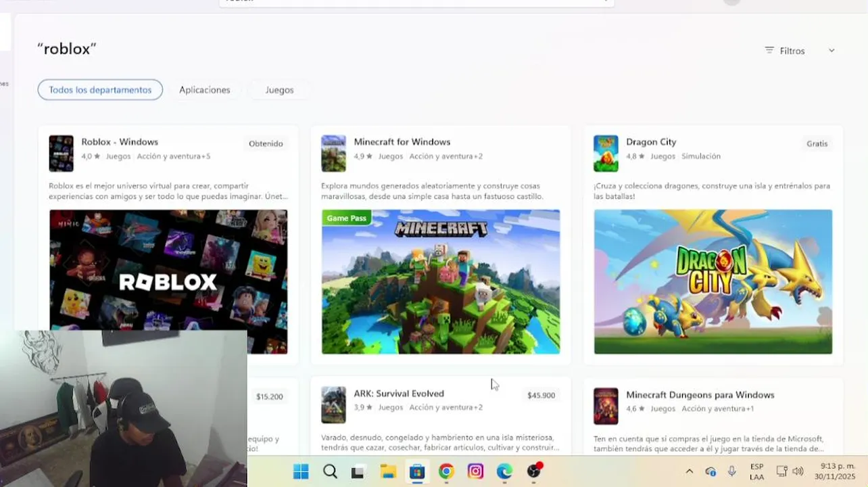This screenshot has width=868, height=487.
Task: Click the network tray icon
Action: (x=782, y=471)
